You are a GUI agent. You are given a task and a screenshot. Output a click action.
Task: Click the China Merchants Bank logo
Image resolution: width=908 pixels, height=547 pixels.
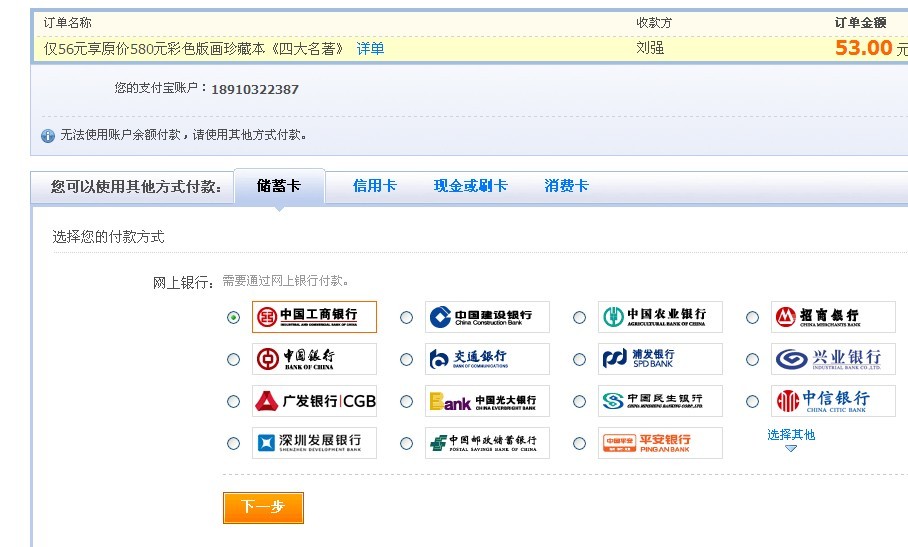(833, 317)
